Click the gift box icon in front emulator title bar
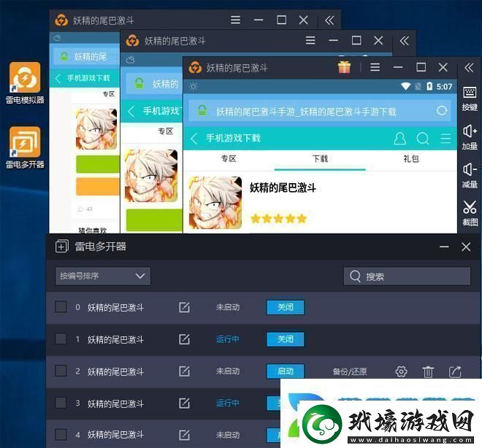This screenshot has width=482, height=448. [x=344, y=67]
